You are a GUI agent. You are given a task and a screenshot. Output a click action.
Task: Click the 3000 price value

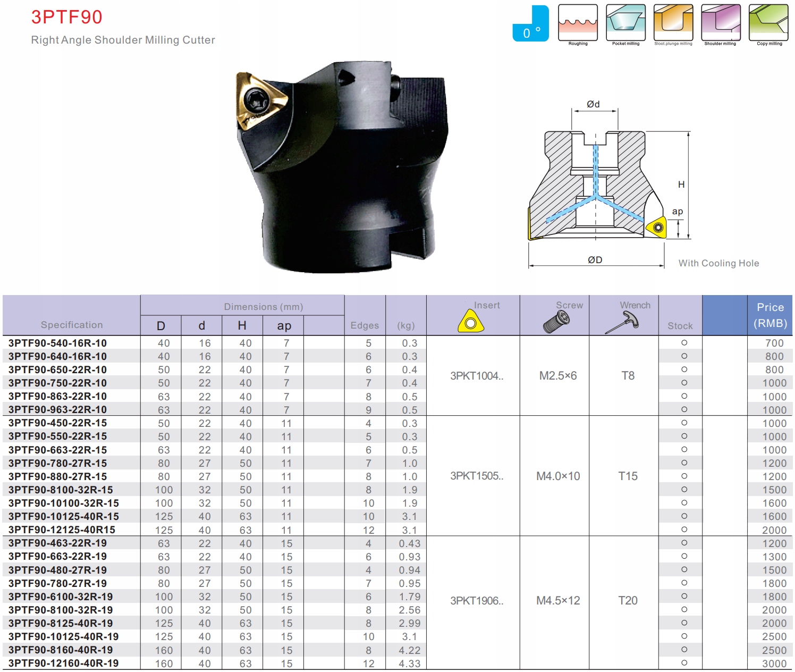(x=774, y=663)
